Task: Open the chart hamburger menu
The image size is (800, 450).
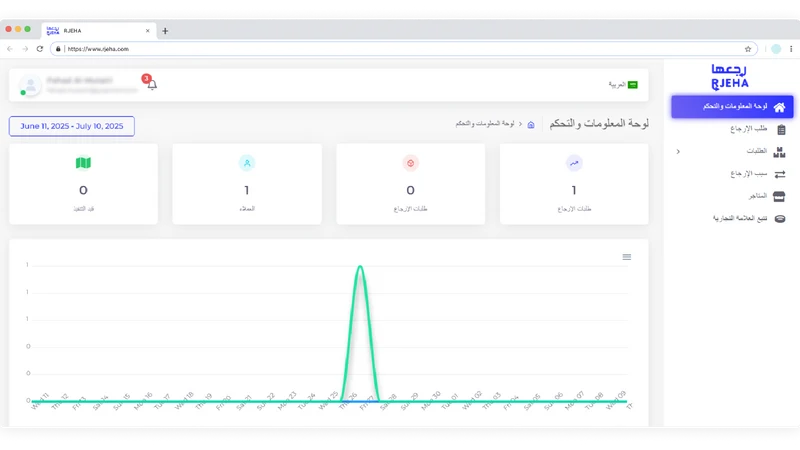Action: (627, 257)
